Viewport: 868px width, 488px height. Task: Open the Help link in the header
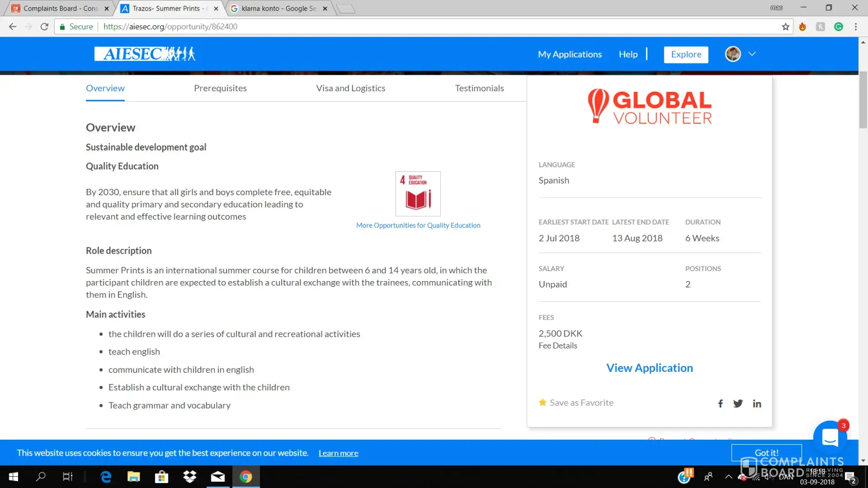tap(628, 54)
